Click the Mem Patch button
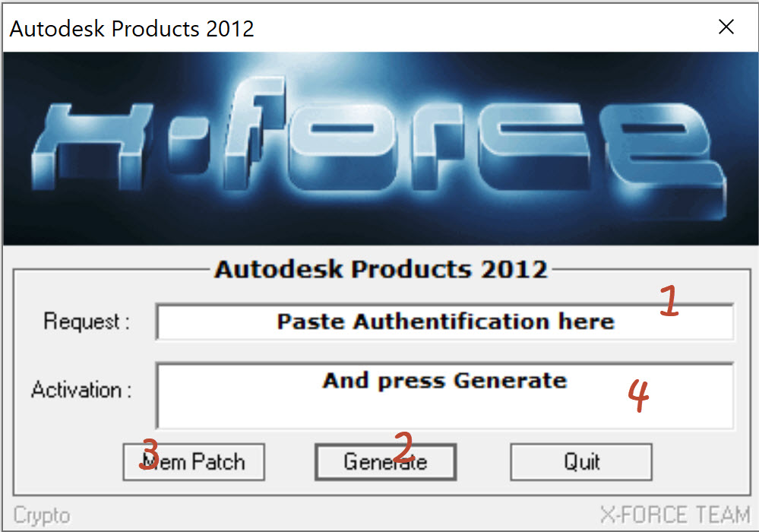This screenshot has width=759, height=532. coord(193,461)
